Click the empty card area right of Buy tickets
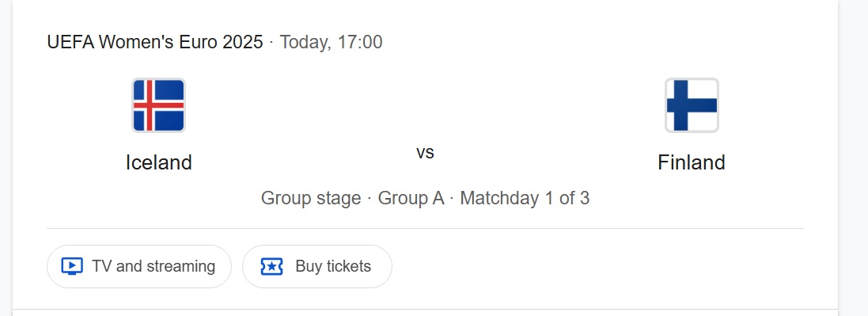This screenshot has height=316, width=868. click(x=598, y=266)
